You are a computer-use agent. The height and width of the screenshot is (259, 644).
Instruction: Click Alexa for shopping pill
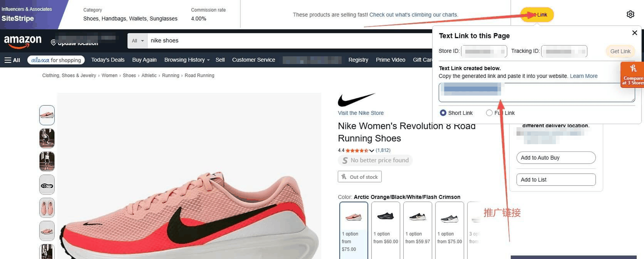(56, 60)
